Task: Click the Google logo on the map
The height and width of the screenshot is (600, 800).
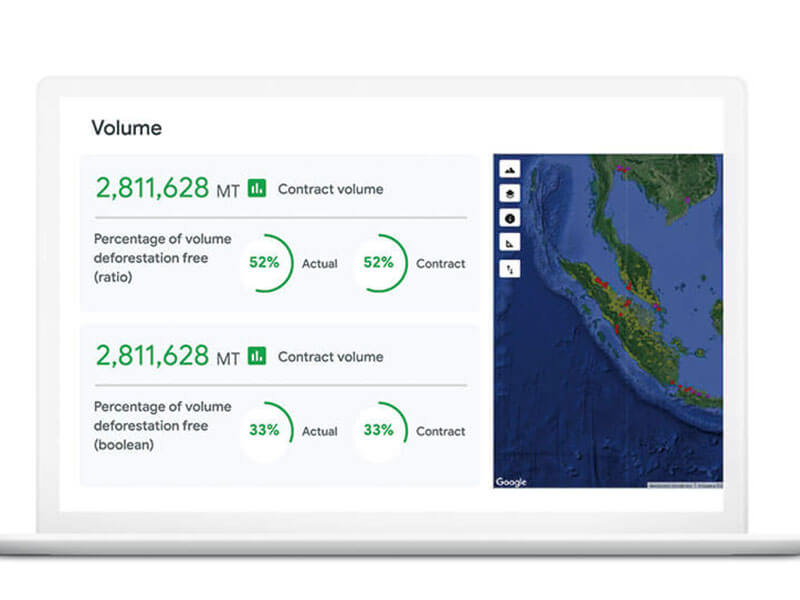Action: pyautogui.click(x=511, y=482)
